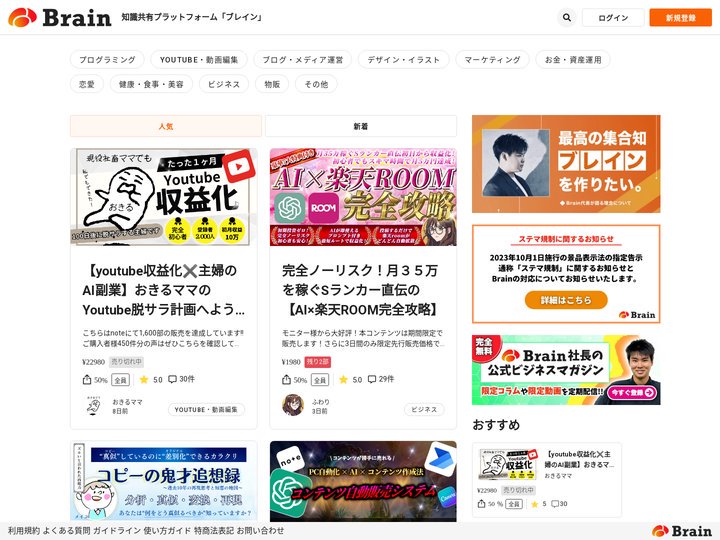
Task: Click the おすすめ heading
Action: [x=496, y=425]
